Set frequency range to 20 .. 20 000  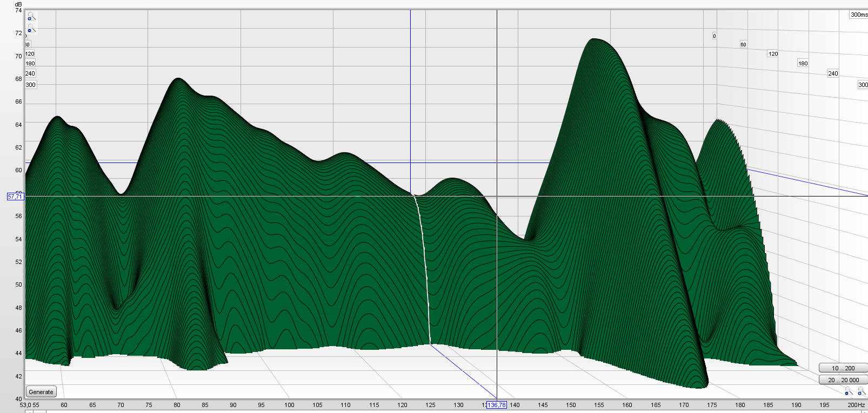[x=843, y=380]
